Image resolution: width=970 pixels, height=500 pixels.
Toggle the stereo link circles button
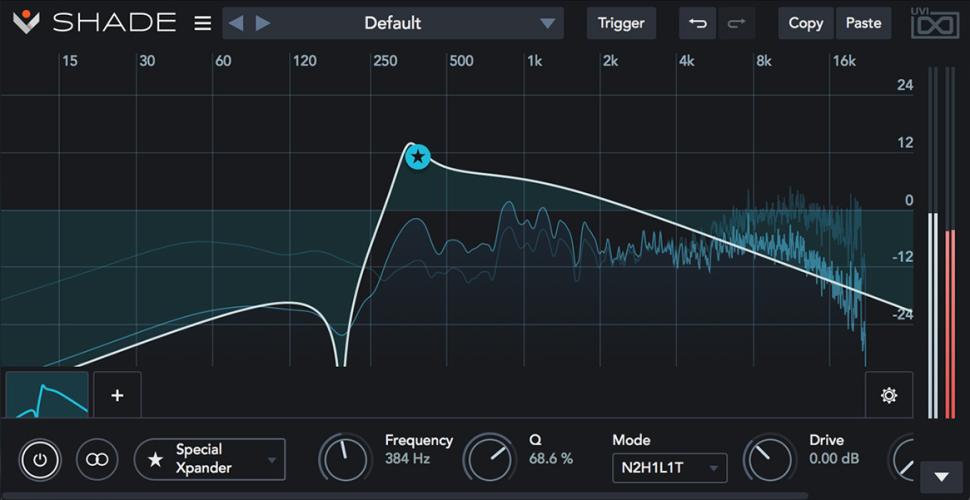pyautogui.click(x=97, y=460)
